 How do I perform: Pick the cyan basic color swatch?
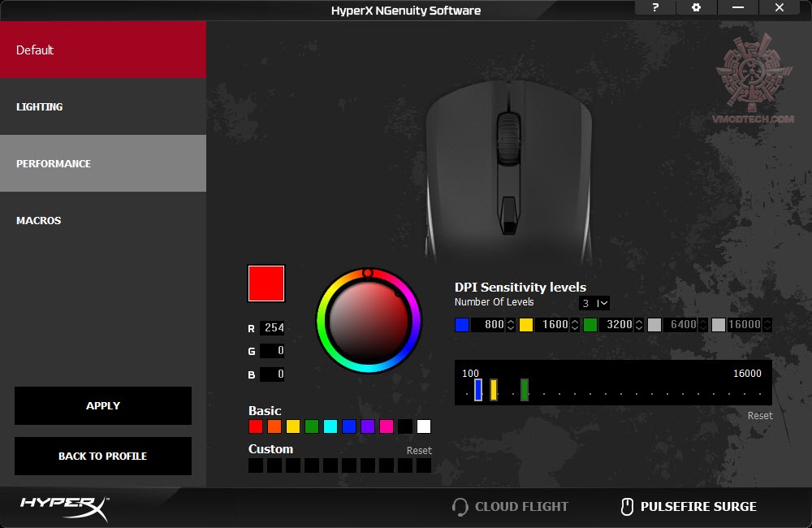click(x=330, y=426)
